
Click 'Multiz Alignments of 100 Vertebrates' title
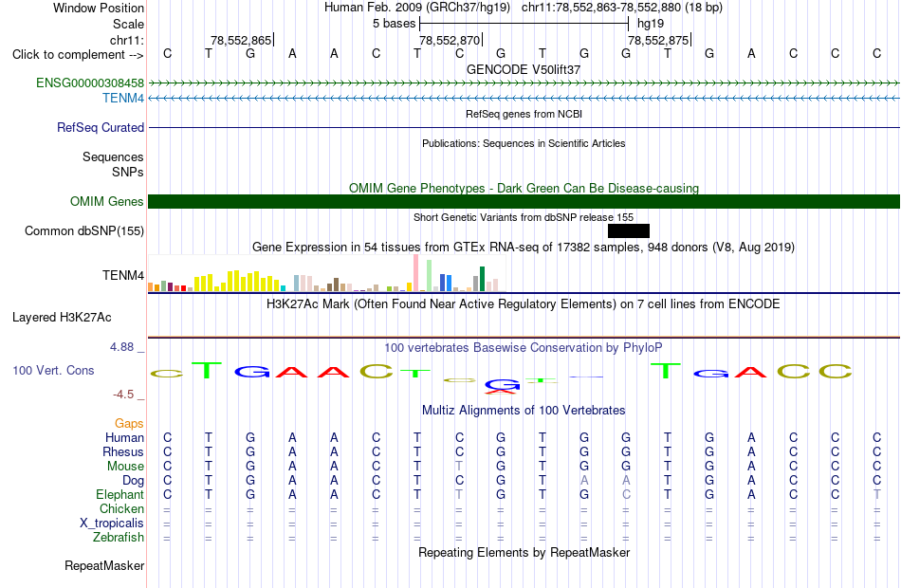(x=524, y=411)
